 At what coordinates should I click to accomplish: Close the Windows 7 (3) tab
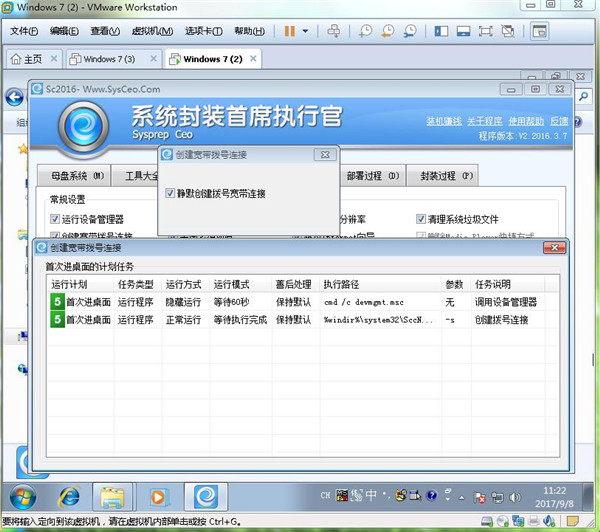pyautogui.click(x=153, y=59)
